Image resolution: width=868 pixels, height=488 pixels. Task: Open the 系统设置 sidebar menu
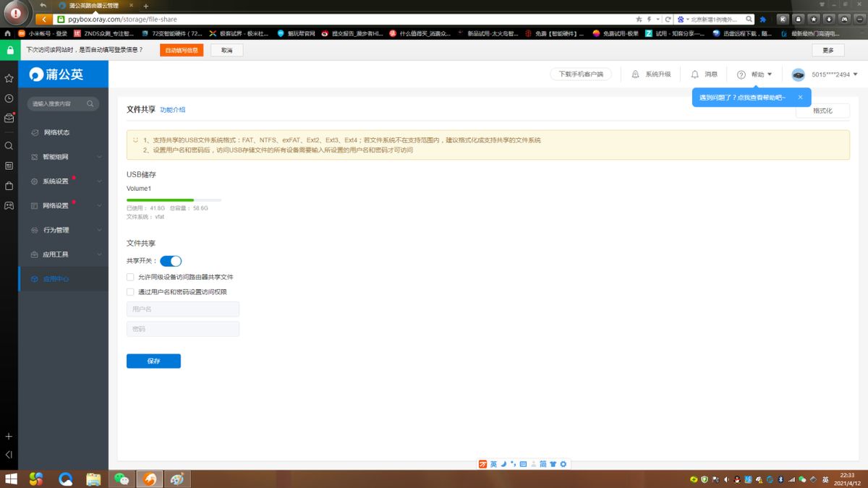point(63,181)
